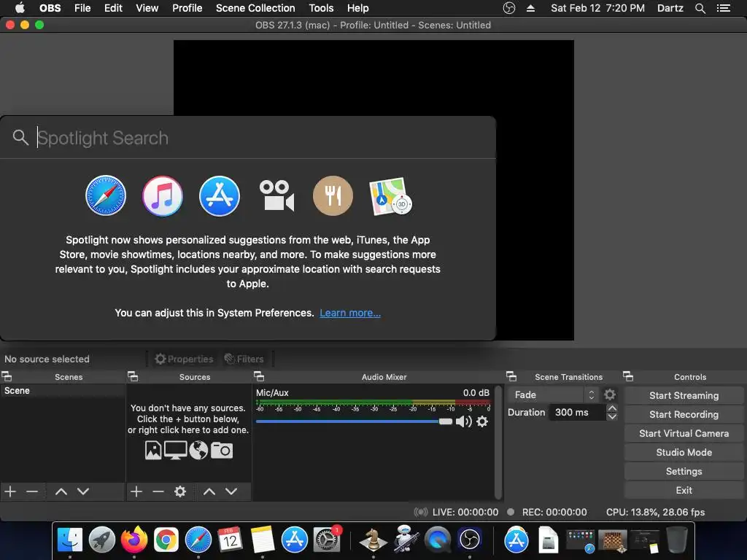Increase transition Duration with the up arrow
The image size is (747, 560).
coord(612,408)
